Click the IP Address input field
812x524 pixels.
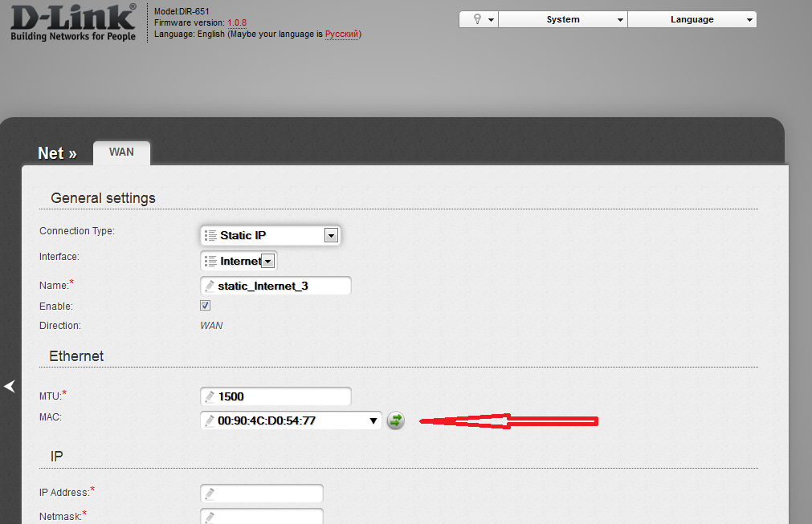(262, 494)
